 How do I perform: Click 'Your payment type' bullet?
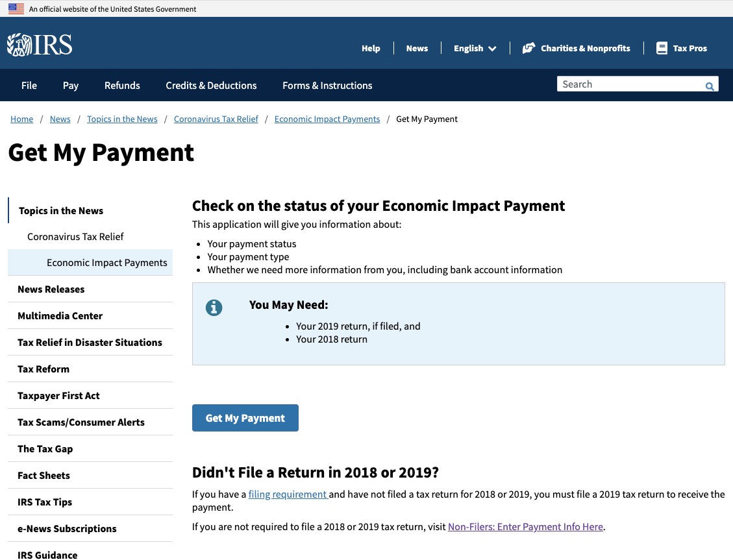point(248,257)
